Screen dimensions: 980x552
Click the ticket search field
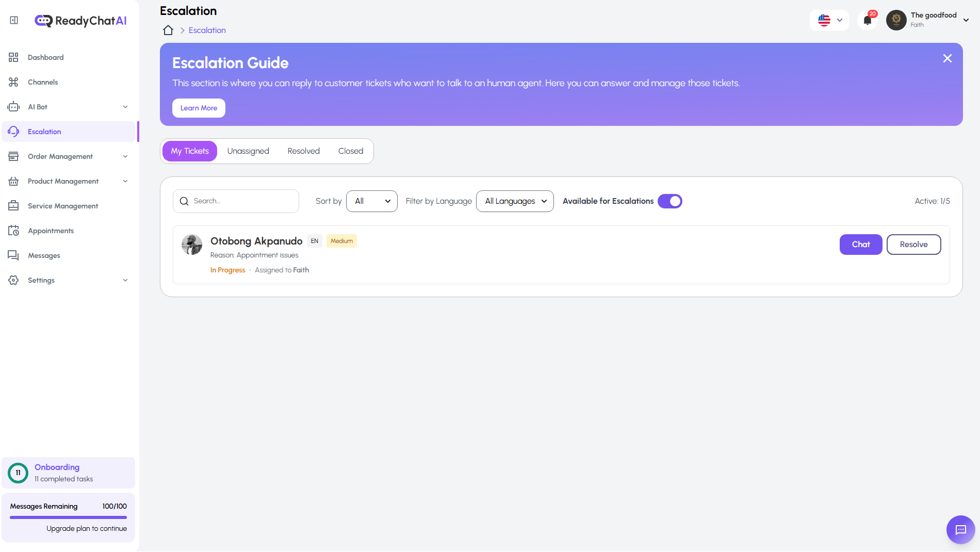coord(242,201)
